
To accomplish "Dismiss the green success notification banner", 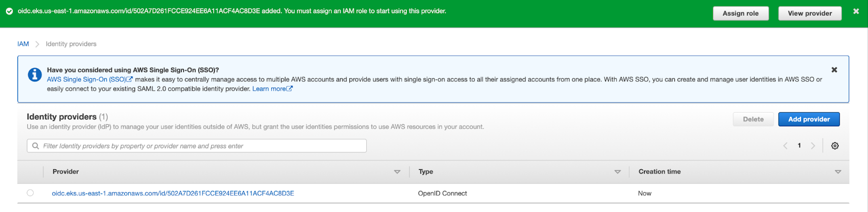I will [856, 11].
